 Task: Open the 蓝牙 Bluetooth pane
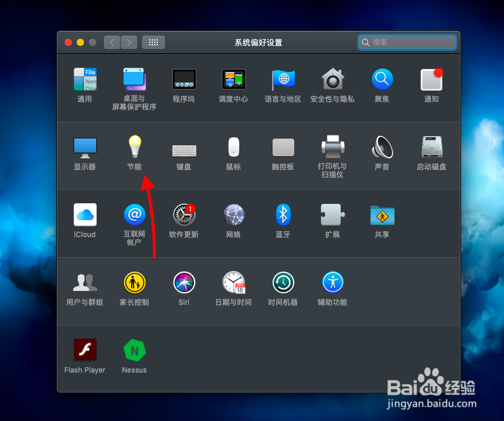[283, 215]
